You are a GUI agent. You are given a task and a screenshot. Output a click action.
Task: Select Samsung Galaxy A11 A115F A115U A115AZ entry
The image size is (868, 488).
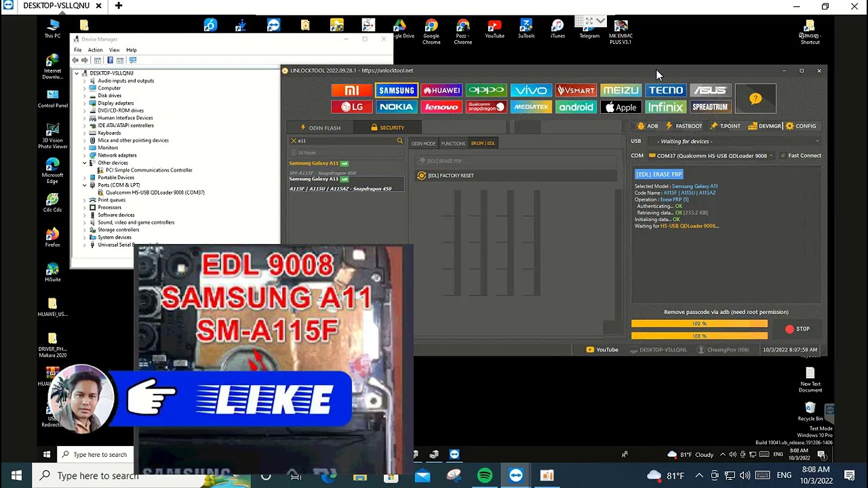click(347, 184)
